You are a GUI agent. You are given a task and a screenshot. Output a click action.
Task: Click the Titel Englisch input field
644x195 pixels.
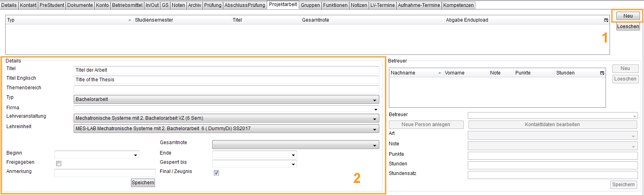(226, 80)
